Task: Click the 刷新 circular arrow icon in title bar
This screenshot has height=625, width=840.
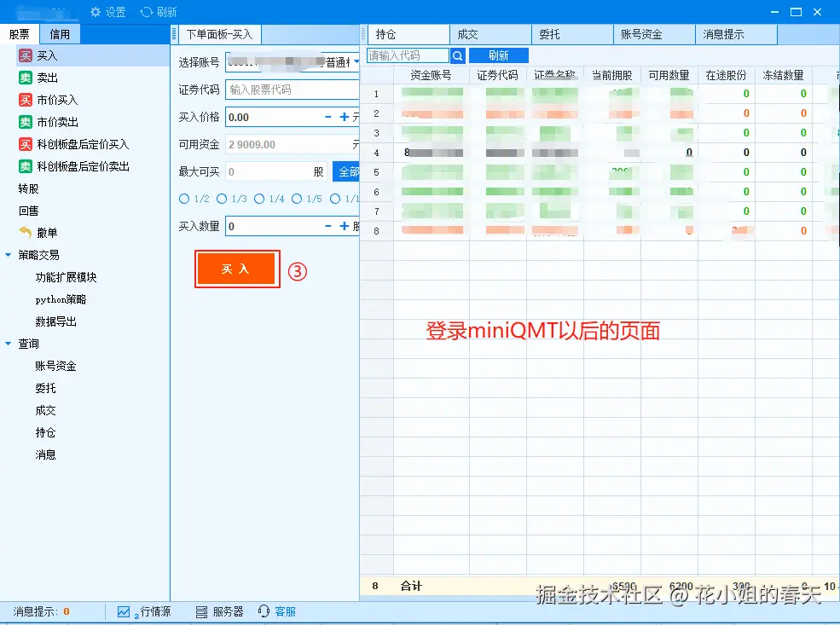Action: point(146,12)
